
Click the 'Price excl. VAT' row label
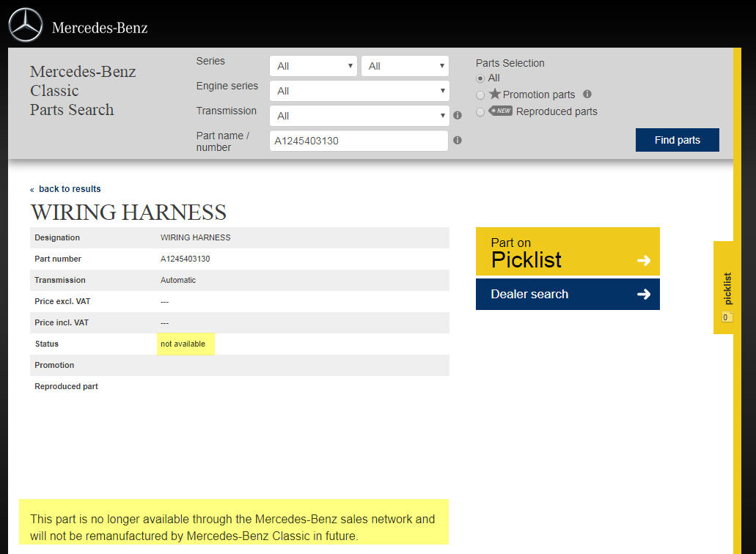(62, 301)
